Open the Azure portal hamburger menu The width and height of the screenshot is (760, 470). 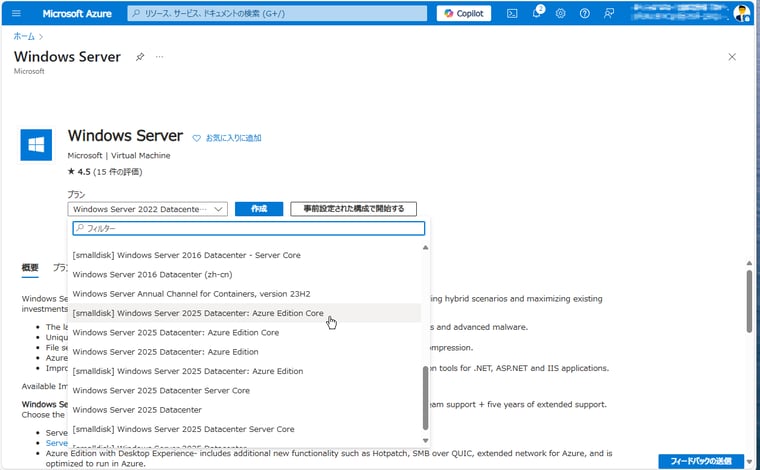click(16, 13)
